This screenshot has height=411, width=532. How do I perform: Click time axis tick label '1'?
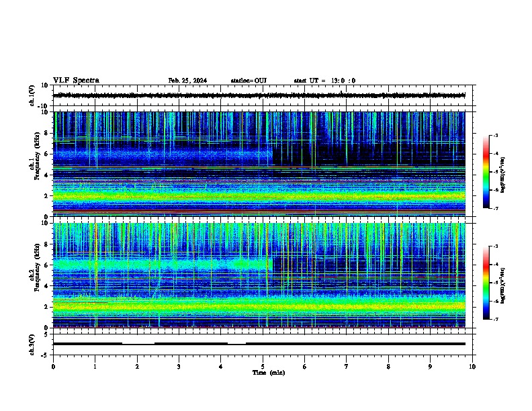(95, 367)
